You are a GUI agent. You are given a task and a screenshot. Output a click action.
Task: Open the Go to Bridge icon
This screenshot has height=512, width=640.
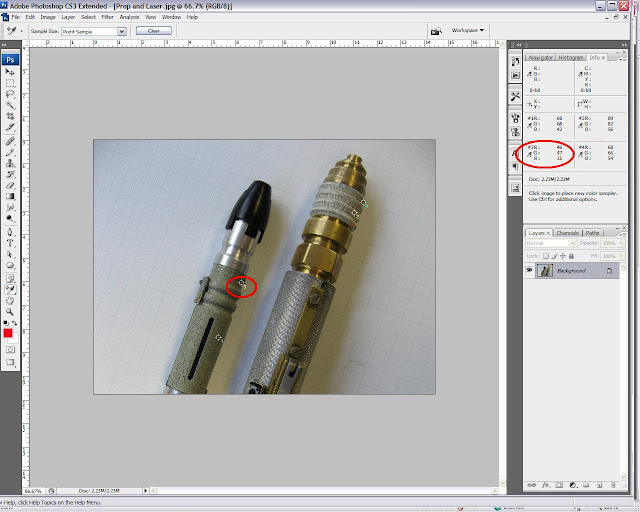436,31
